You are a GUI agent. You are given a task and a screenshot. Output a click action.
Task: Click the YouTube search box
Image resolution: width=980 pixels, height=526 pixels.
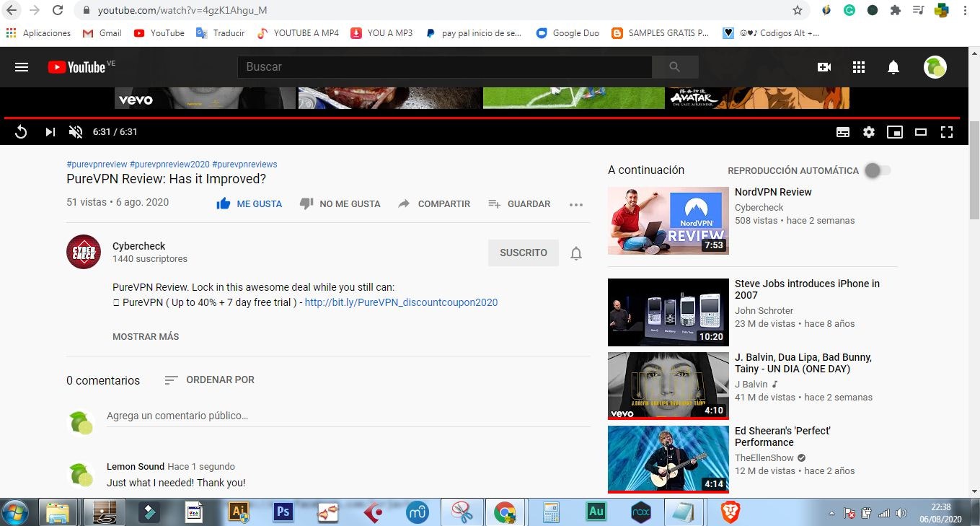pos(445,67)
